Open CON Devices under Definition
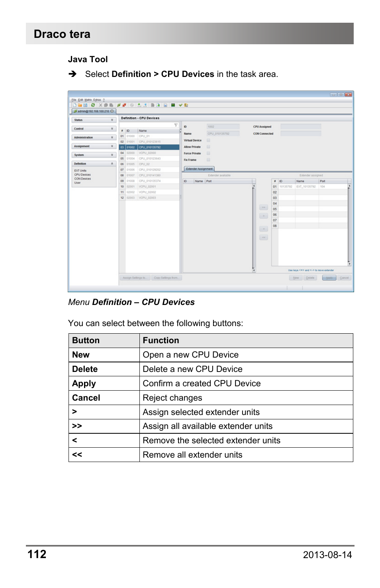 click(x=82, y=179)
